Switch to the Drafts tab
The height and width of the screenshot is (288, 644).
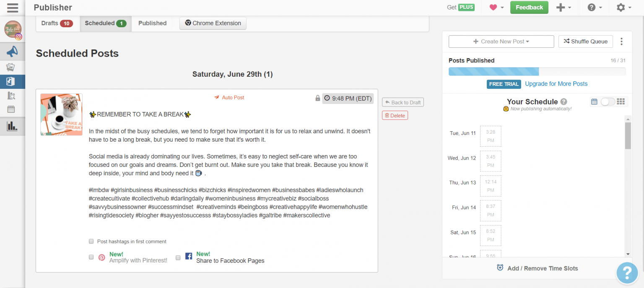click(57, 23)
